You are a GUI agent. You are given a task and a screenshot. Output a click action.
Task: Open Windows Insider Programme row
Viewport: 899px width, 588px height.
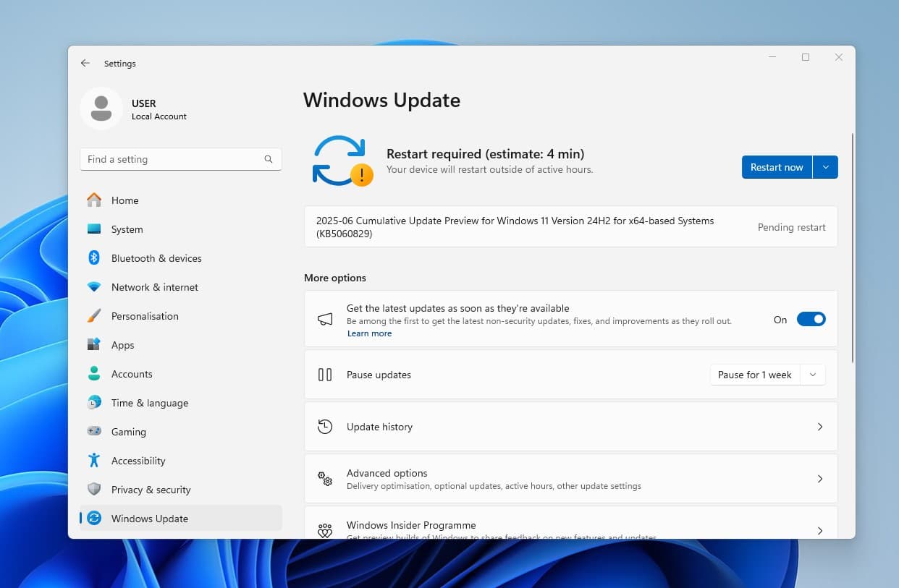click(570, 523)
